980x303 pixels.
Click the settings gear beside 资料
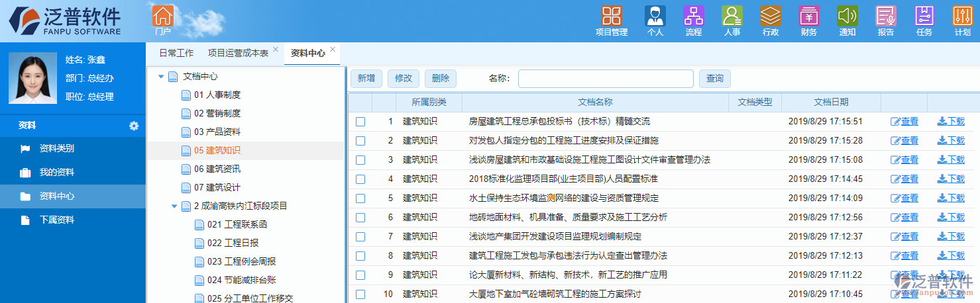pyautogui.click(x=134, y=126)
